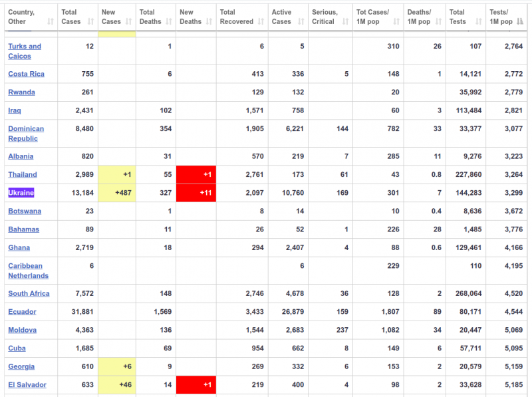Click Ukraine's red +11 new deaths cell
The image size is (532, 397).
[196, 193]
